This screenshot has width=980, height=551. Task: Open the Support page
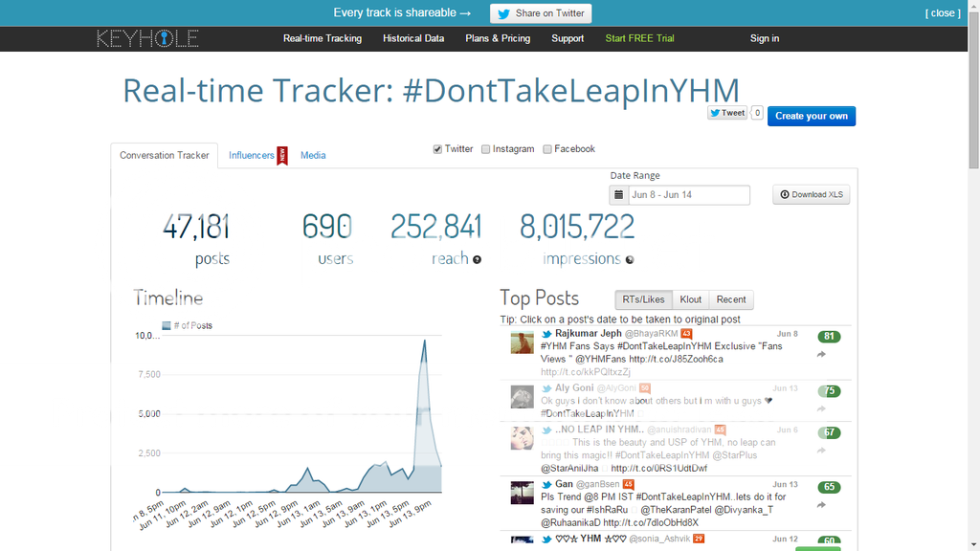pos(568,38)
